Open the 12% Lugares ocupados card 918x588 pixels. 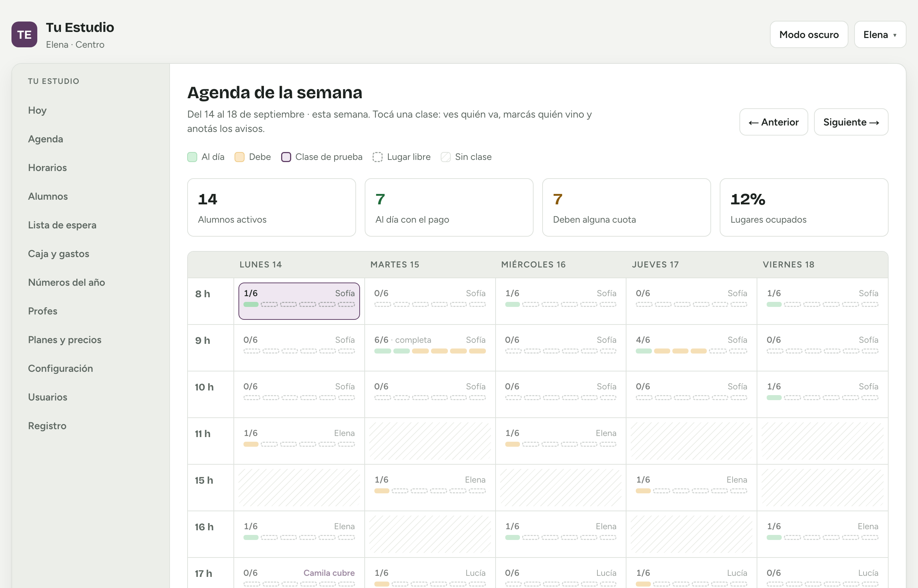(x=804, y=207)
